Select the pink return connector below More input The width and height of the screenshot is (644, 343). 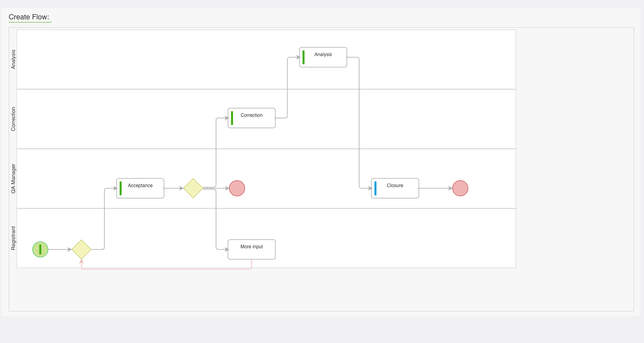coord(166,269)
